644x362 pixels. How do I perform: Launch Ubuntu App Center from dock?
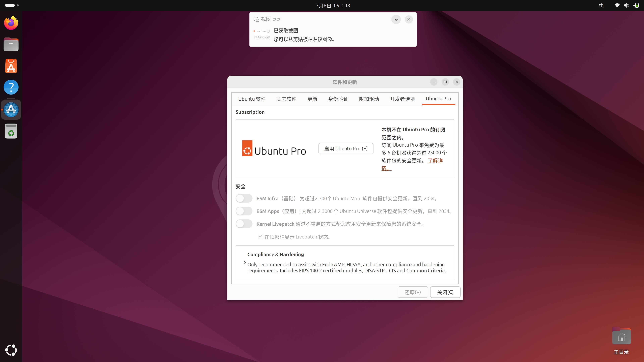pyautogui.click(x=11, y=66)
